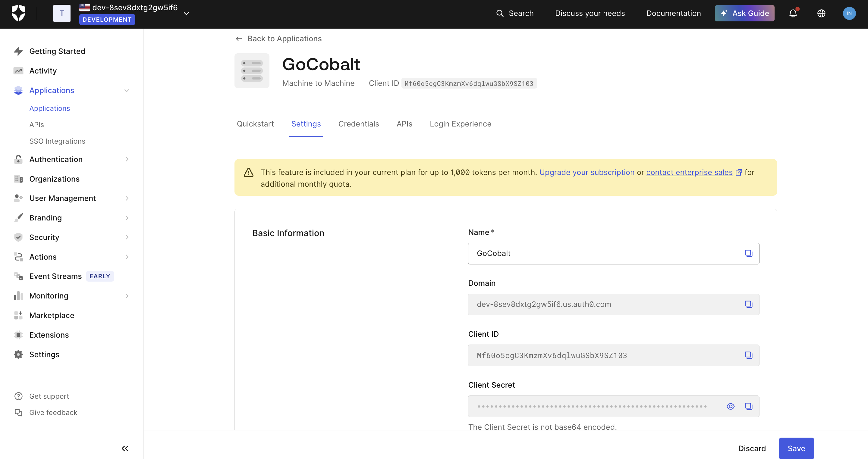Click the Save button
Viewport: 868px width, 459px height.
tap(796, 448)
